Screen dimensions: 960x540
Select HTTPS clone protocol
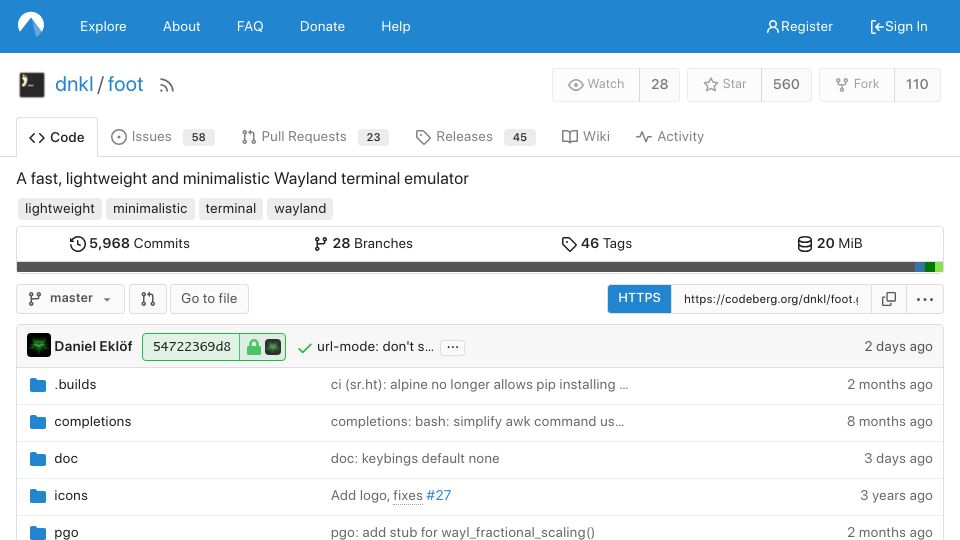coord(639,298)
